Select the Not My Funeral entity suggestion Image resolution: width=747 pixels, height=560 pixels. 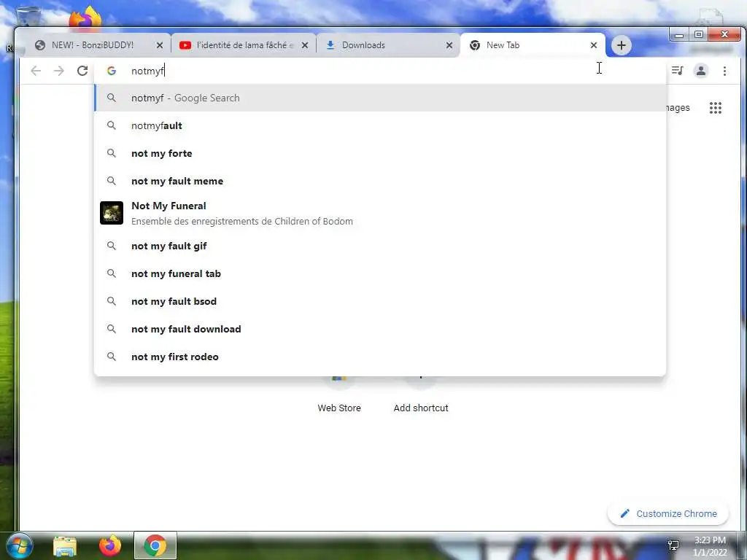point(380,213)
